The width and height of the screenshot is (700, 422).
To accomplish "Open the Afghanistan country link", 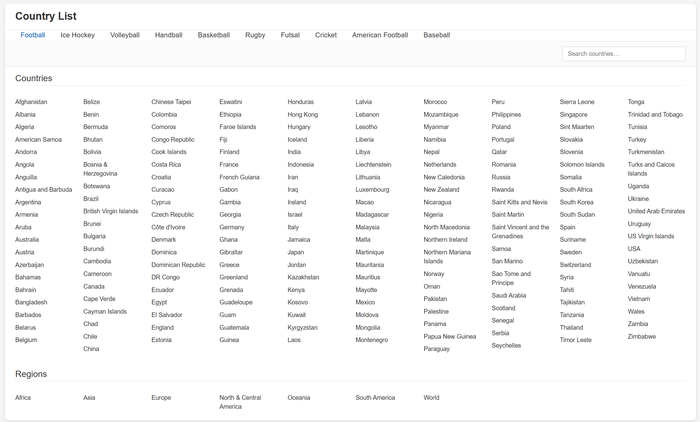I will pyautogui.click(x=31, y=102).
